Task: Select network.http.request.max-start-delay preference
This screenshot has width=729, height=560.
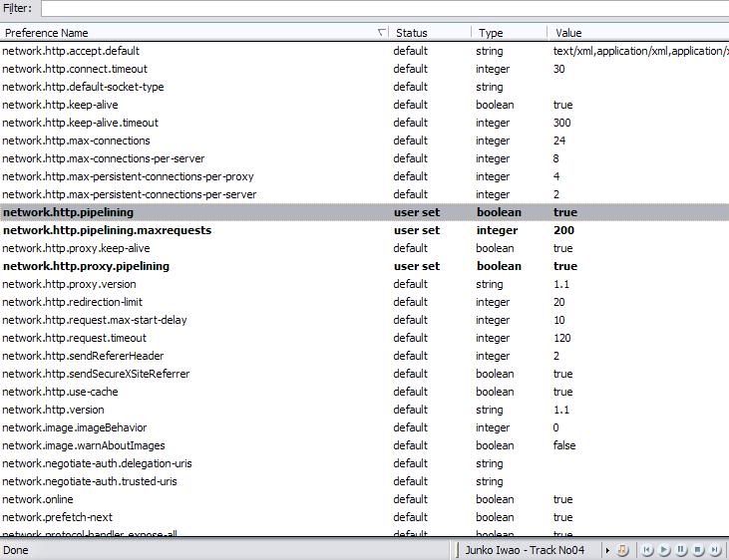Action: tap(95, 320)
